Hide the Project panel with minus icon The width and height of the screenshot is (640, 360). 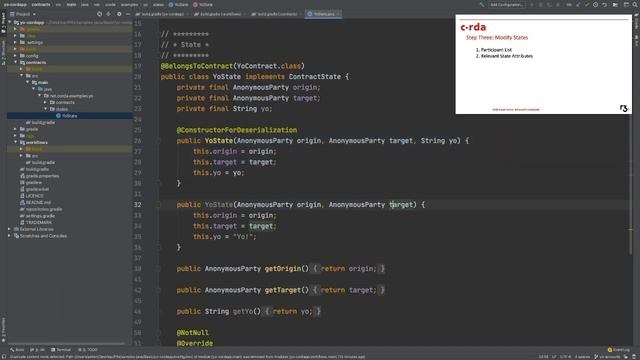pos(128,14)
